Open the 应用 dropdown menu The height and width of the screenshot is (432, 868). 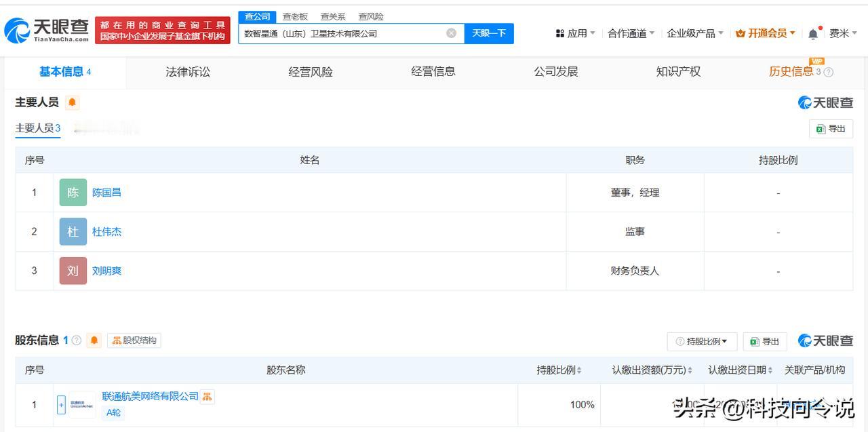coord(575,33)
